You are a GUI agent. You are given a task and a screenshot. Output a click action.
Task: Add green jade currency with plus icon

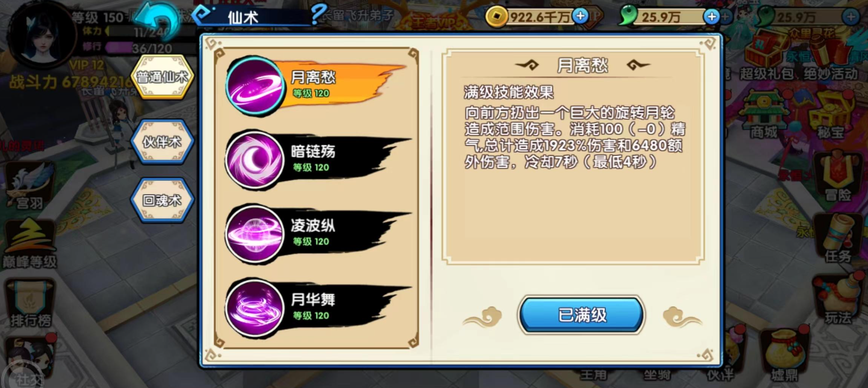tap(712, 17)
